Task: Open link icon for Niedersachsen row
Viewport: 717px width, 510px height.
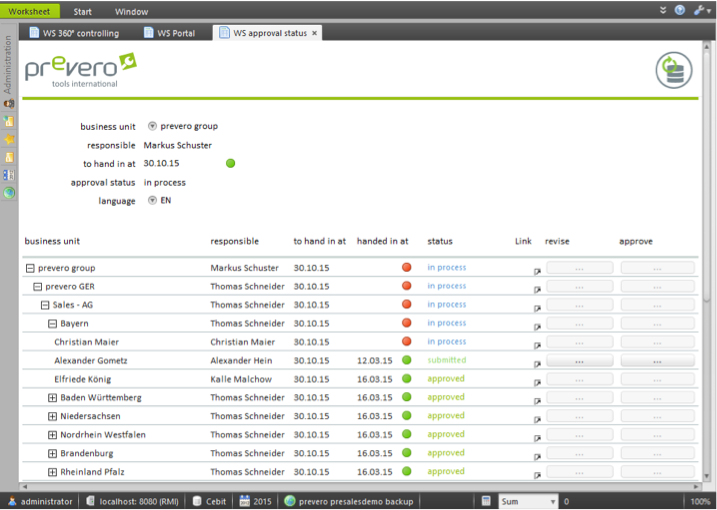Action: (537, 419)
